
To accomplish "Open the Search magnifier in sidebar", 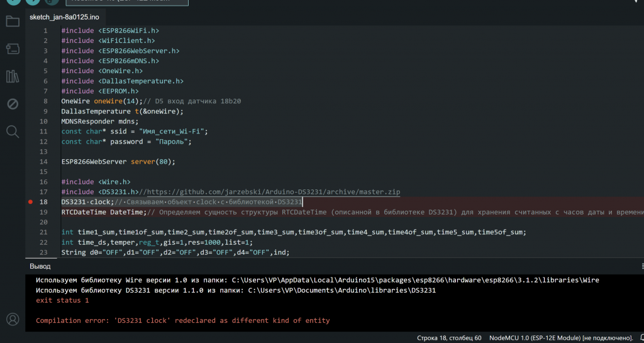I will [x=13, y=131].
